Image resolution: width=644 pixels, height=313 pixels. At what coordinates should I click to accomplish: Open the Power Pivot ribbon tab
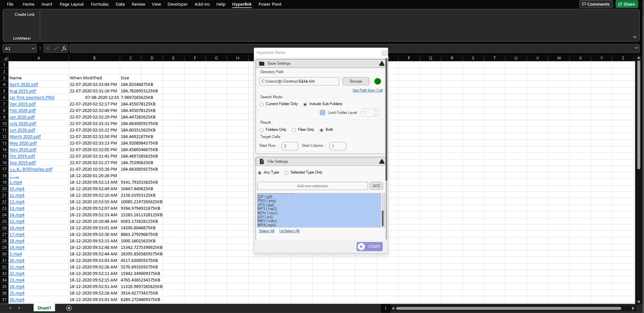(270, 4)
